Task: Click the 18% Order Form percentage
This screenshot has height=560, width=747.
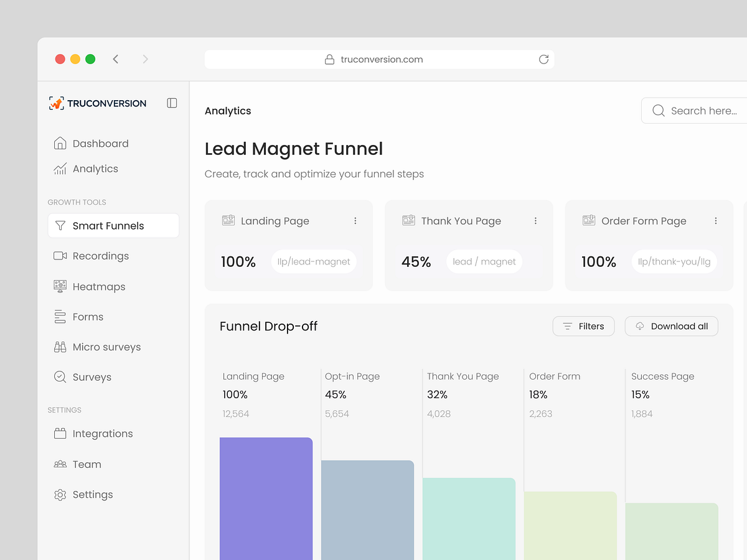Action: (x=538, y=394)
